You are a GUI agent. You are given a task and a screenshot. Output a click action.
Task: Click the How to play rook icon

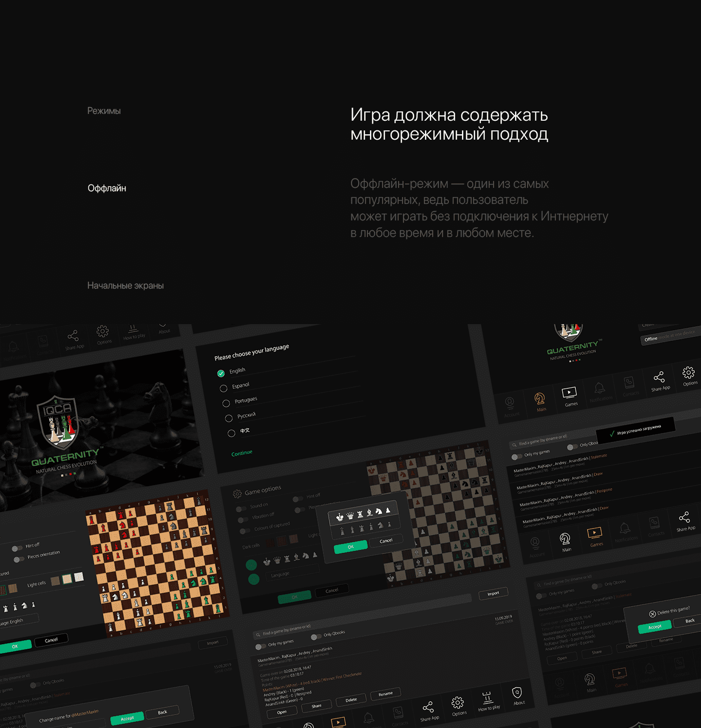click(x=487, y=697)
